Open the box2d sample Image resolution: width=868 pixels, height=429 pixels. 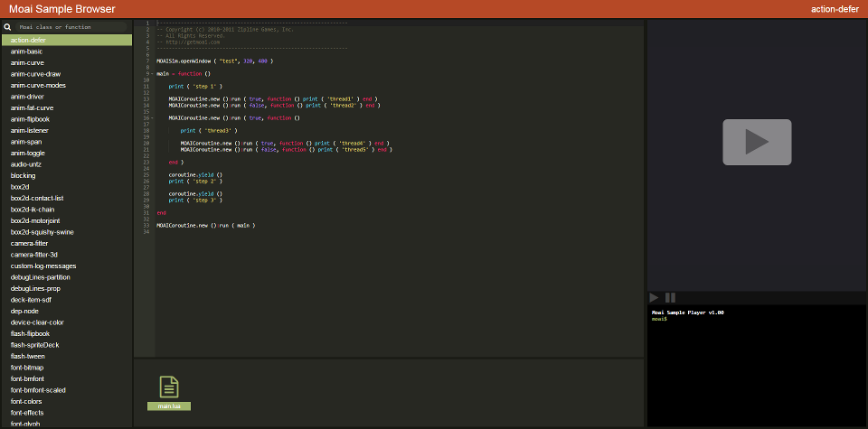point(67,187)
